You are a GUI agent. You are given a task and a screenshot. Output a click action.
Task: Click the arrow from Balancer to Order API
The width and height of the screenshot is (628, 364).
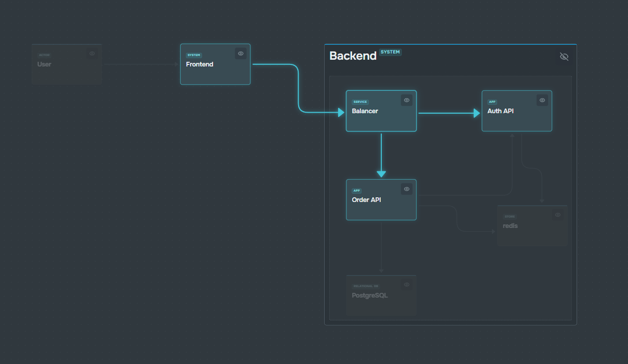pyautogui.click(x=381, y=155)
